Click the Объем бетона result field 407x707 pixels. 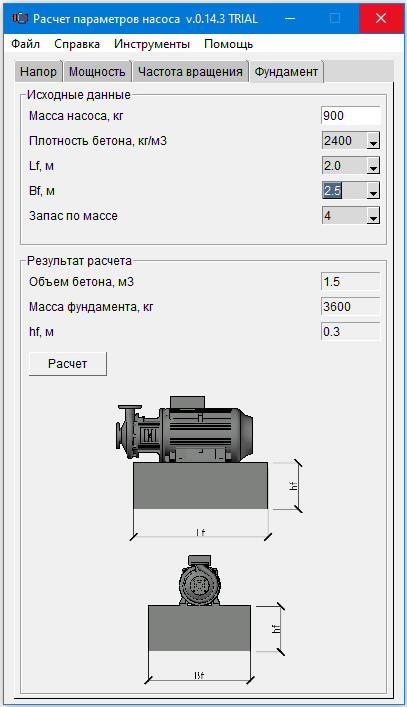point(351,282)
